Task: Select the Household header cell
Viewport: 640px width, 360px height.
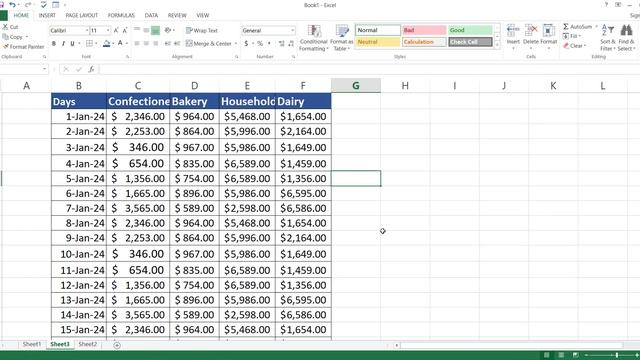Action: coord(247,101)
